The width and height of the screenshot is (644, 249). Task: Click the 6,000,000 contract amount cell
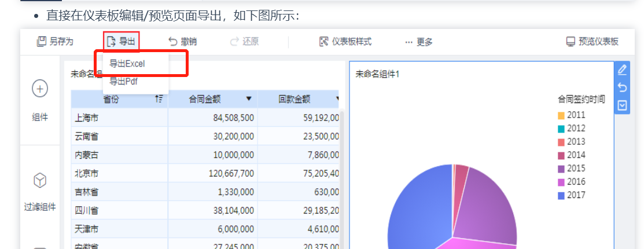(x=213, y=229)
